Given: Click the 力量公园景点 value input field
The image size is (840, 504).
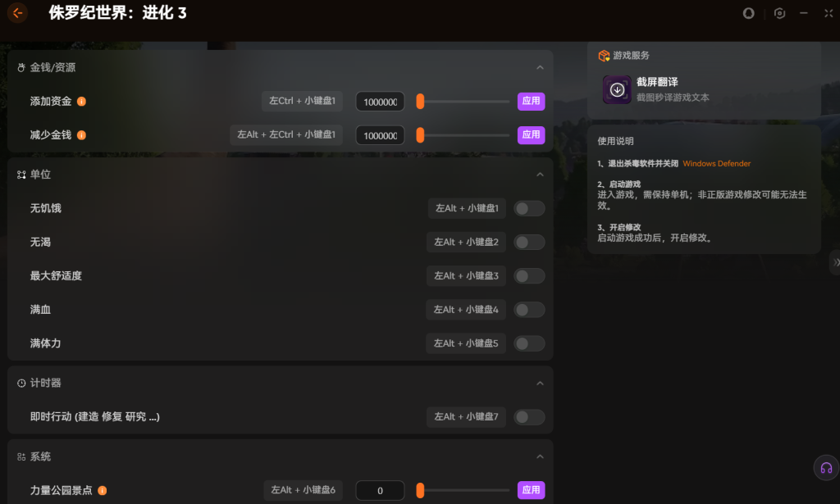Looking at the screenshot, I should coord(380,491).
